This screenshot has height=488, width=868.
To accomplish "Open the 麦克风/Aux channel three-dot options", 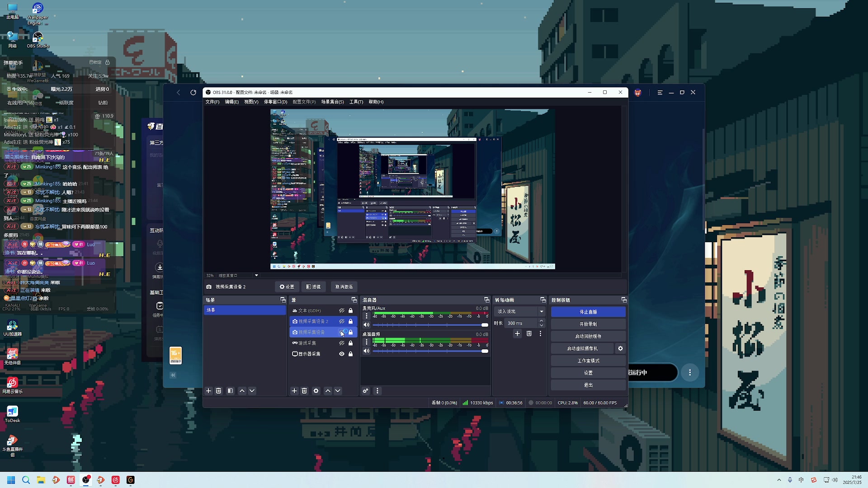I will [x=367, y=316].
